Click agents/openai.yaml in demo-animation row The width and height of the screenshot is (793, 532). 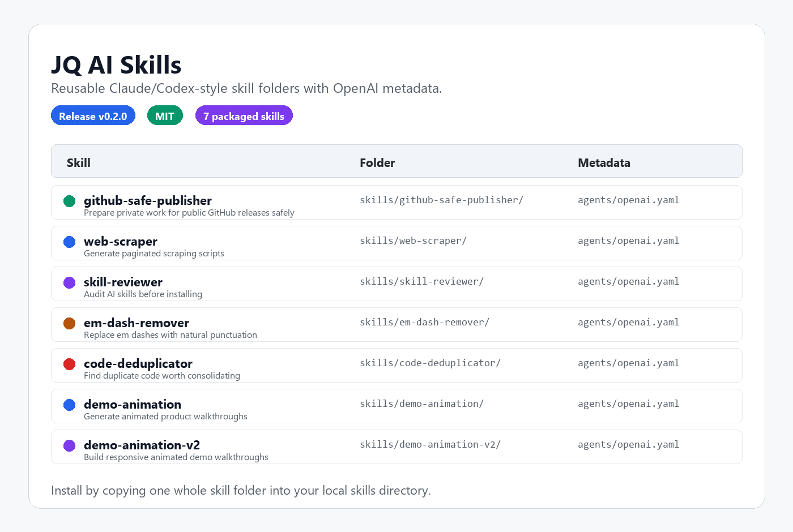(628, 404)
